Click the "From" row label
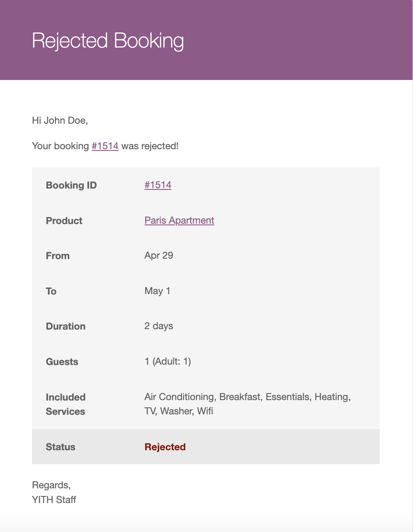 (x=57, y=256)
